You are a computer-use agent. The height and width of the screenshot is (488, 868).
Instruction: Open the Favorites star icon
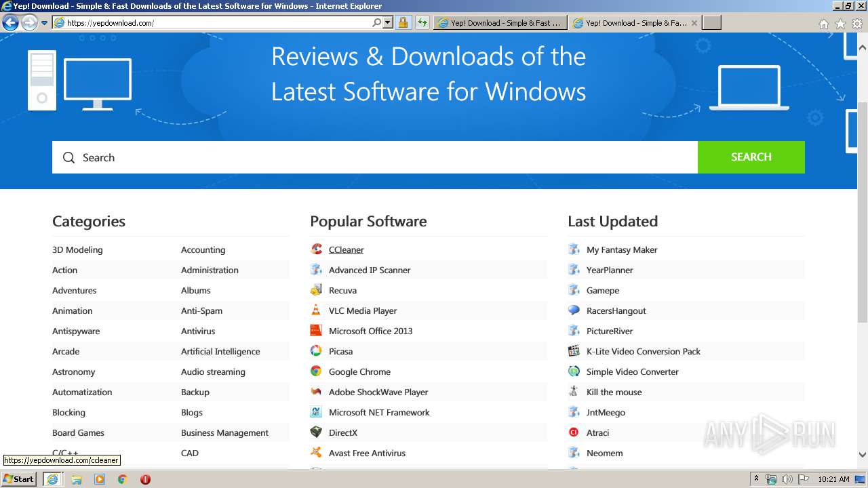[x=840, y=24]
